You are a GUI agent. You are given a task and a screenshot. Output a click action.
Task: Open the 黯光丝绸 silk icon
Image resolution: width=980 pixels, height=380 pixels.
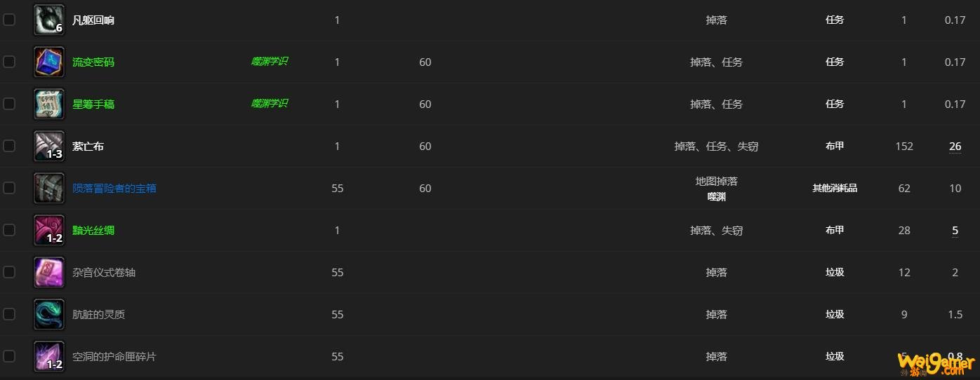(x=49, y=230)
